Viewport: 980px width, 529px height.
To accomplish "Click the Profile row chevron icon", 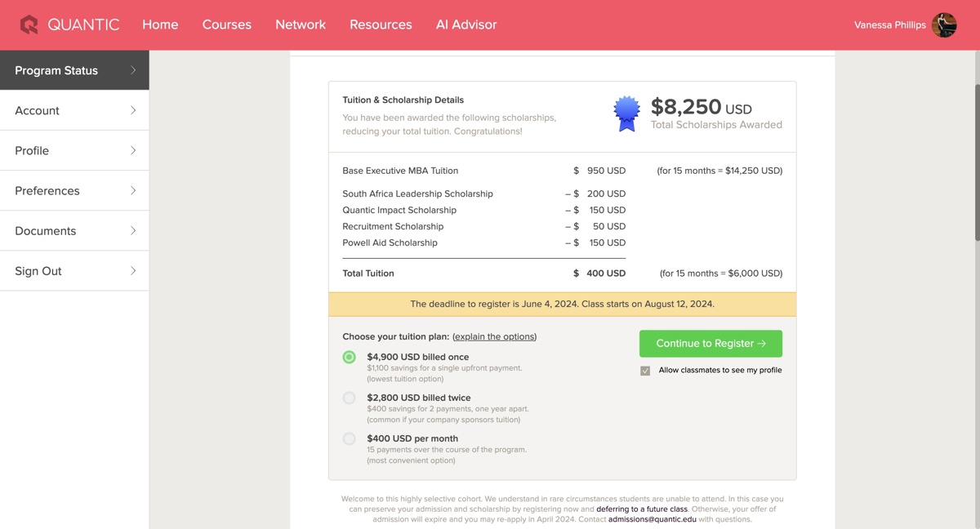I will coord(133,150).
